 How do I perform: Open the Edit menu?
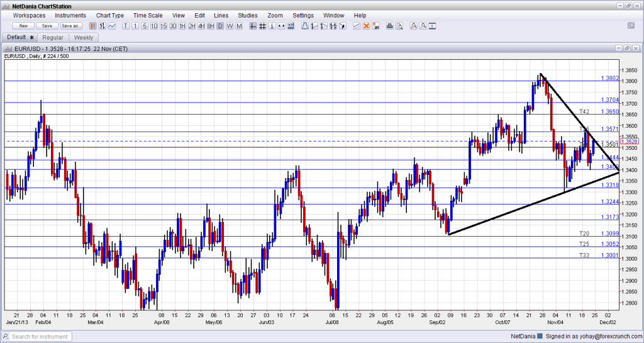[x=199, y=15]
